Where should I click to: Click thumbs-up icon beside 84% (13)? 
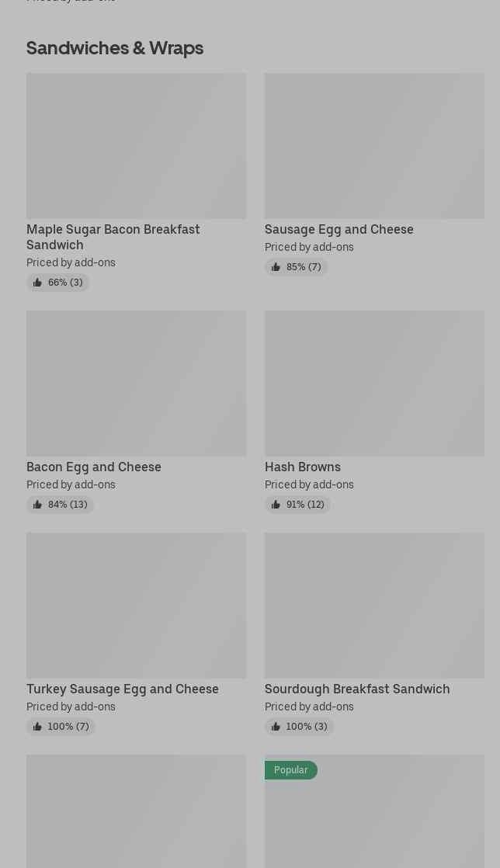click(x=37, y=505)
